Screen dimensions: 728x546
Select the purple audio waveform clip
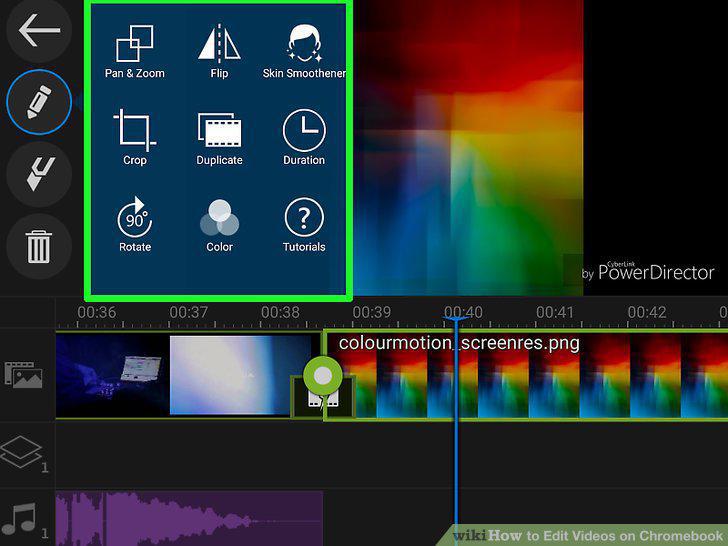[189, 518]
